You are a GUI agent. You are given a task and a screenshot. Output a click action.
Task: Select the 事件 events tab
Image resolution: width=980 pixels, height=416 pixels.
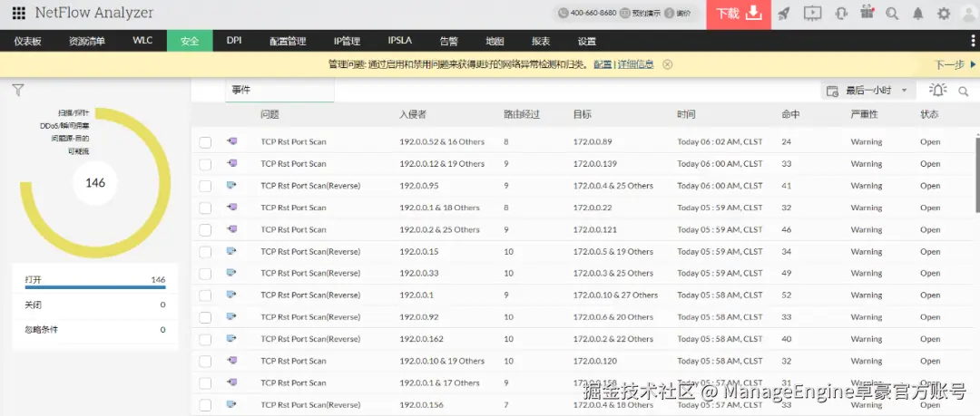click(279, 91)
